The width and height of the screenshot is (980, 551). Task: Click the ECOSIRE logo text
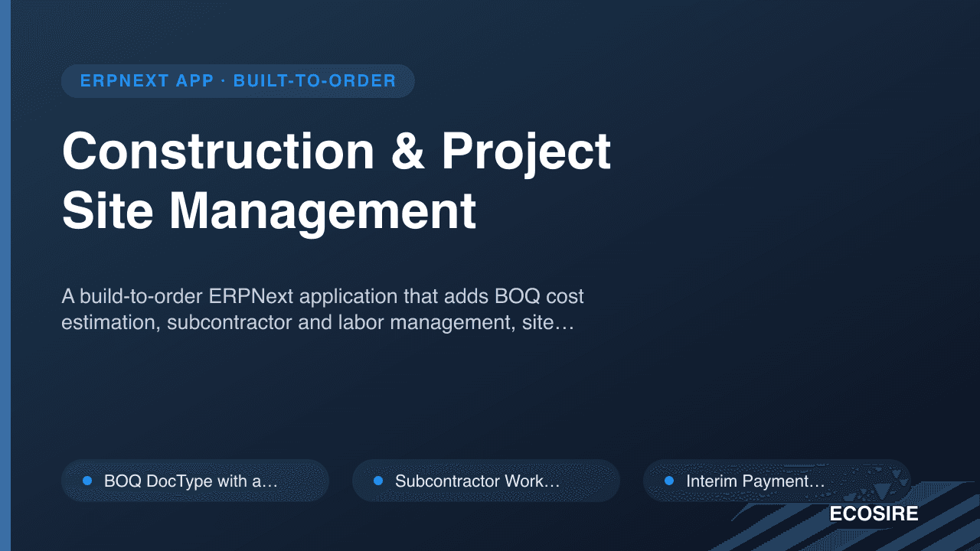tap(874, 514)
